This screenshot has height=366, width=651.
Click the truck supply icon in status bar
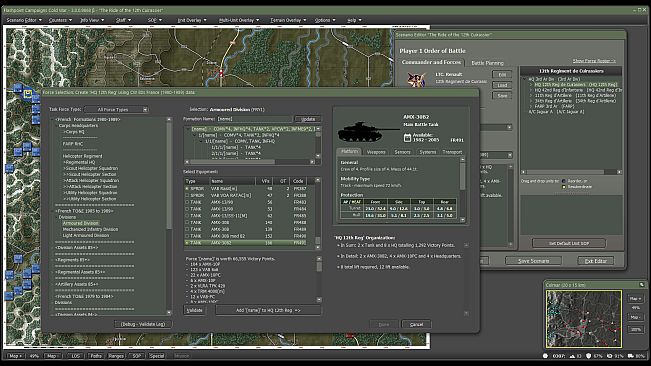[631, 356]
